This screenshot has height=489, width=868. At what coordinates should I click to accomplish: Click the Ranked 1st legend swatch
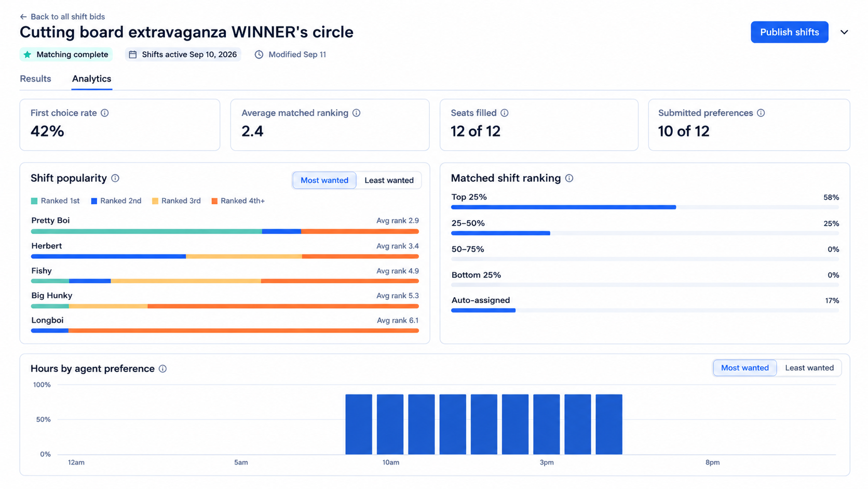(x=34, y=201)
